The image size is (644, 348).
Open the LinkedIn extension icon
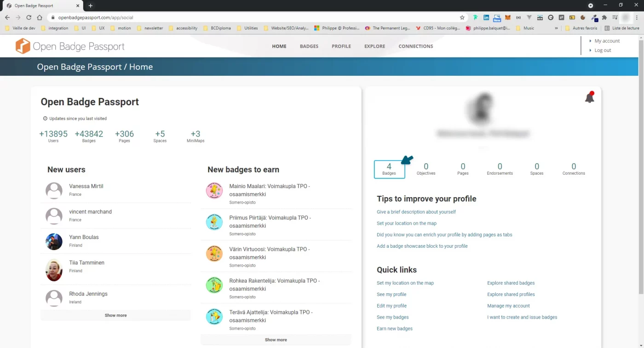point(486,17)
